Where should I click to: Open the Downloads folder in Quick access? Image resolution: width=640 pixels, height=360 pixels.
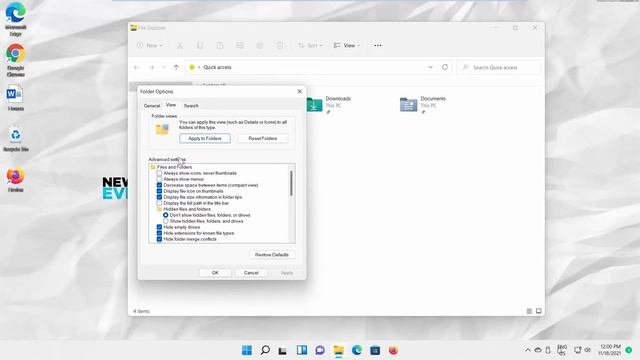tap(330, 104)
